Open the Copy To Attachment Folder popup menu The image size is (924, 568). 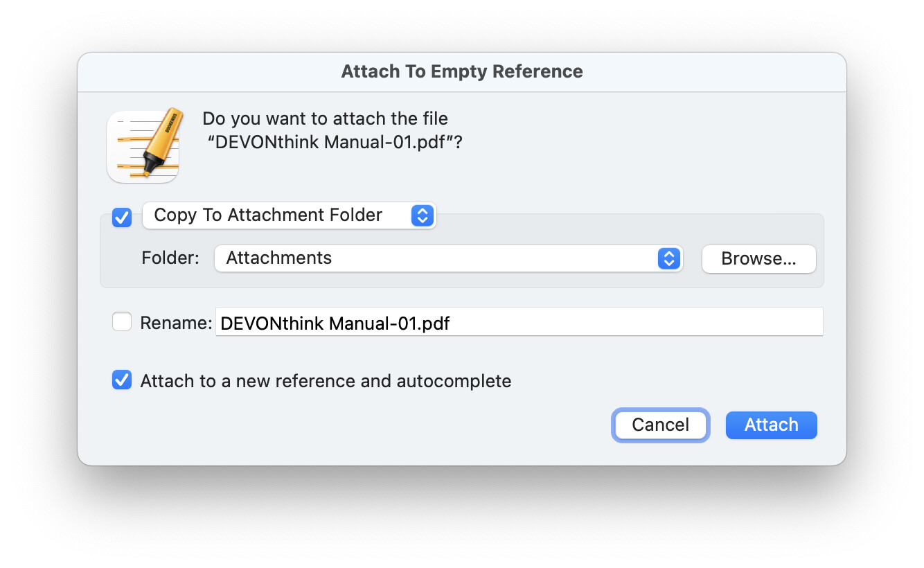click(290, 215)
